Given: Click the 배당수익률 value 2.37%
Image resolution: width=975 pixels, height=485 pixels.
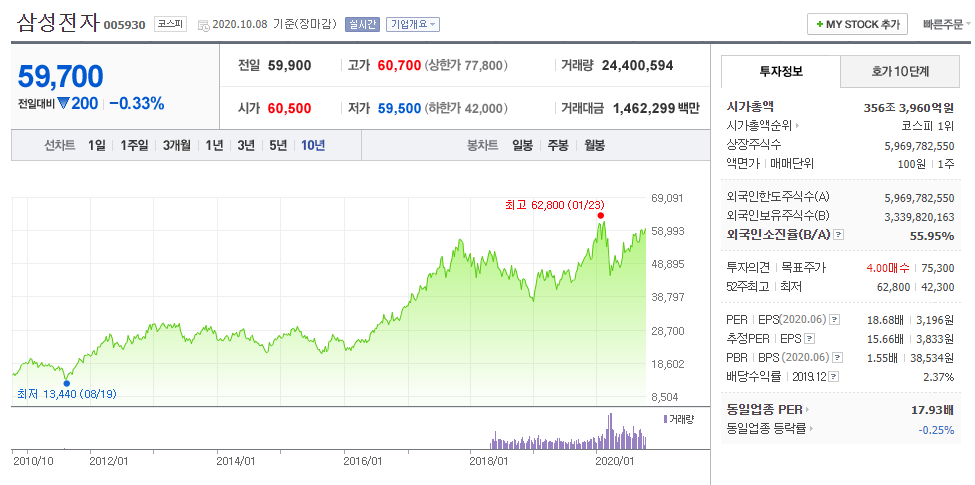Looking at the screenshot, I should 939,377.
